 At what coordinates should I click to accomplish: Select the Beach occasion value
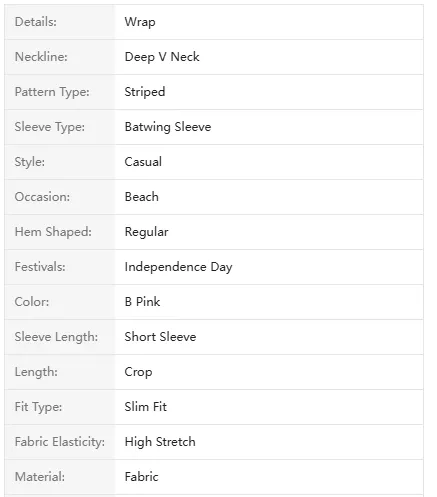click(x=141, y=197)
